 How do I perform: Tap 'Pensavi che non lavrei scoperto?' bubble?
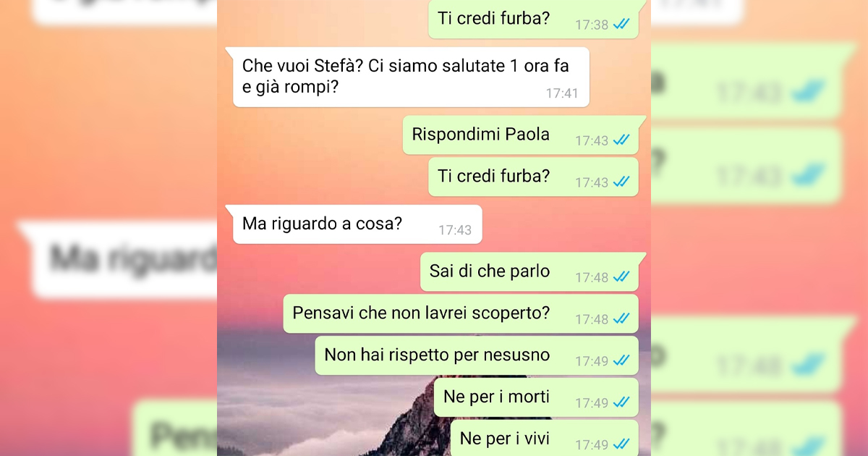point(461,313)
